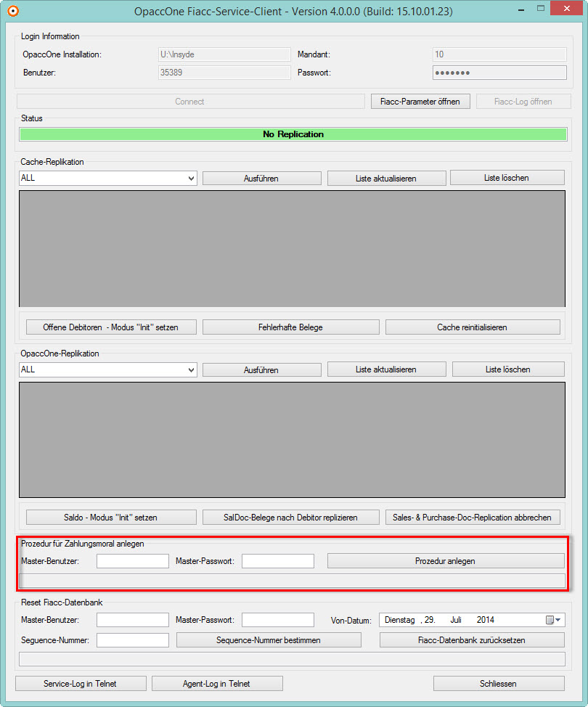
Task: Click the Mandant field showing 10
Action: click(499, 54)
